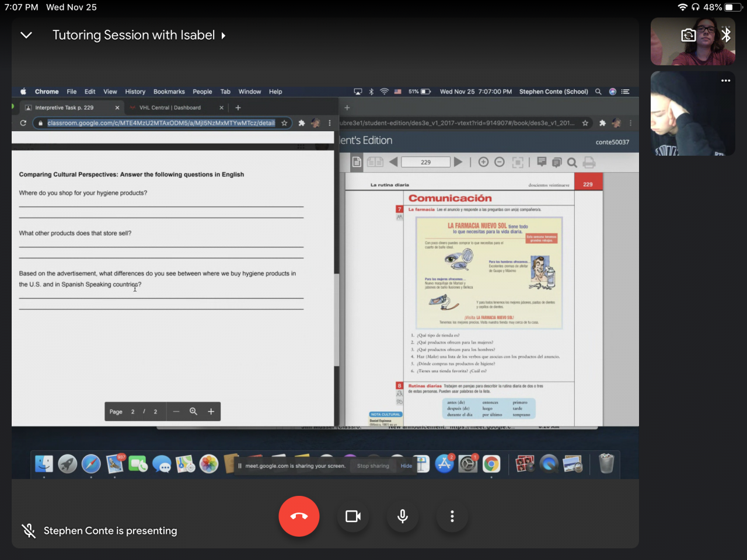Go to next page in textbook viewer
The image size is (747, 560).
tap(458, 162)
